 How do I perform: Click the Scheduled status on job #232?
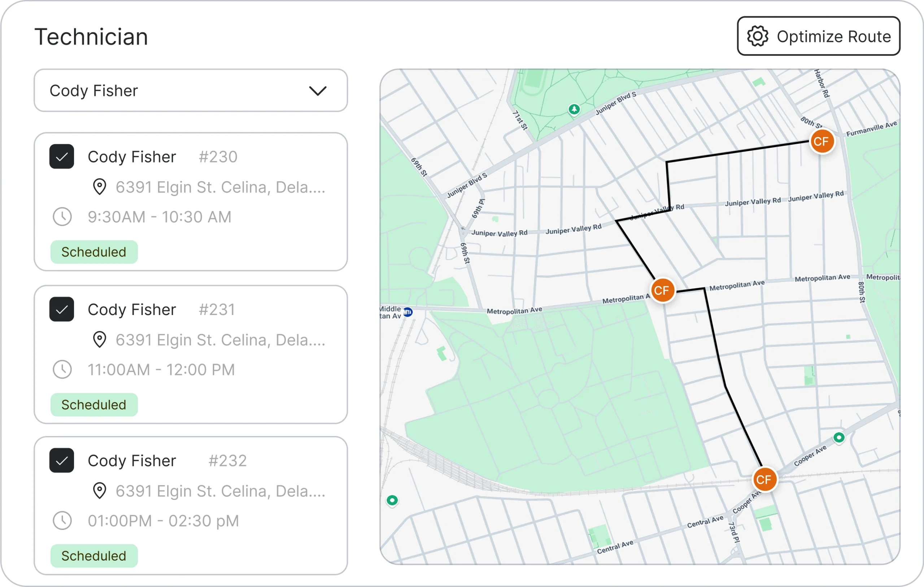click(x=94, y=556)
